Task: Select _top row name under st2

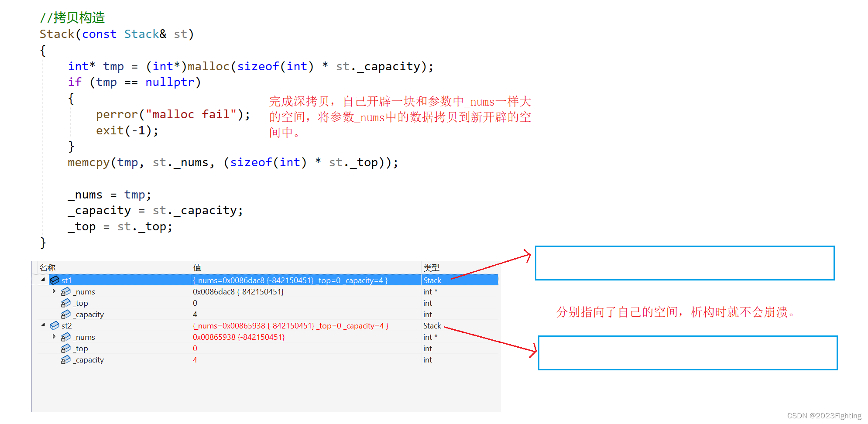Action: (80, 348)
